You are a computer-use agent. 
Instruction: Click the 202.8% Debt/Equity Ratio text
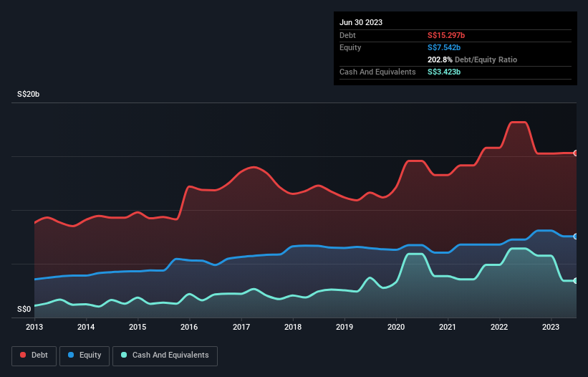point(472,59)
